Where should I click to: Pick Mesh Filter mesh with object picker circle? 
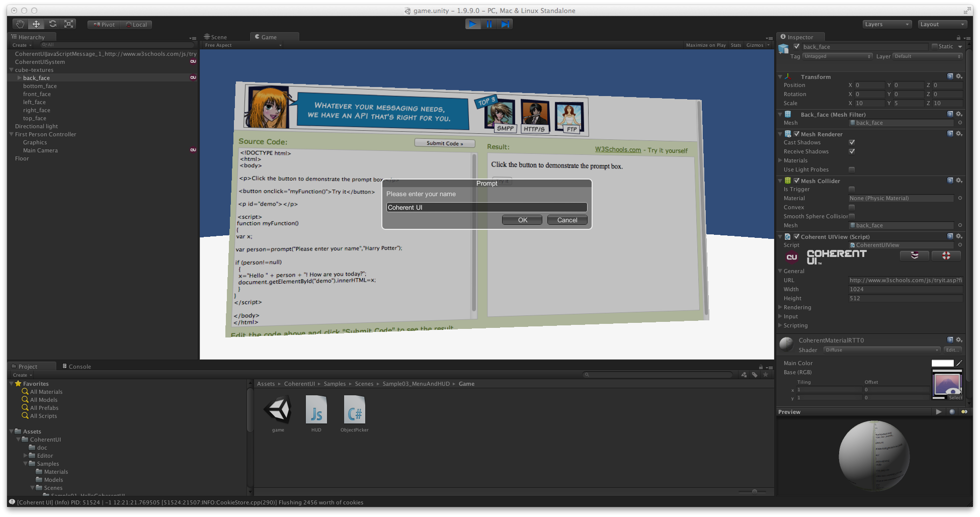(960, 123)
